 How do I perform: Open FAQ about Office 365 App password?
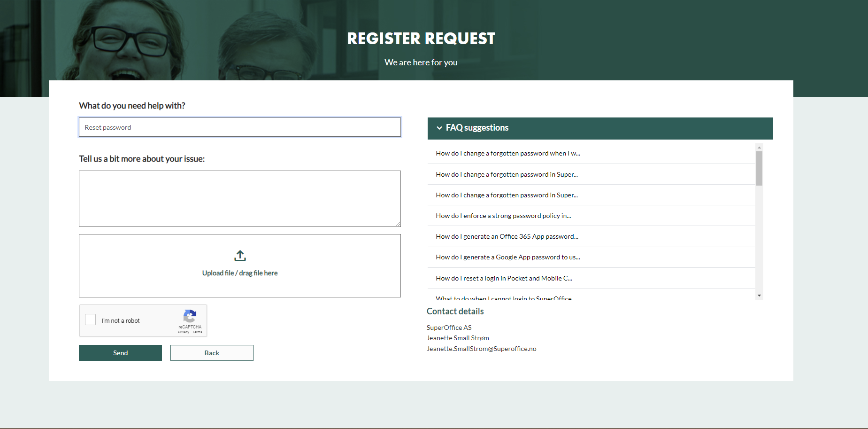(507, 236)
